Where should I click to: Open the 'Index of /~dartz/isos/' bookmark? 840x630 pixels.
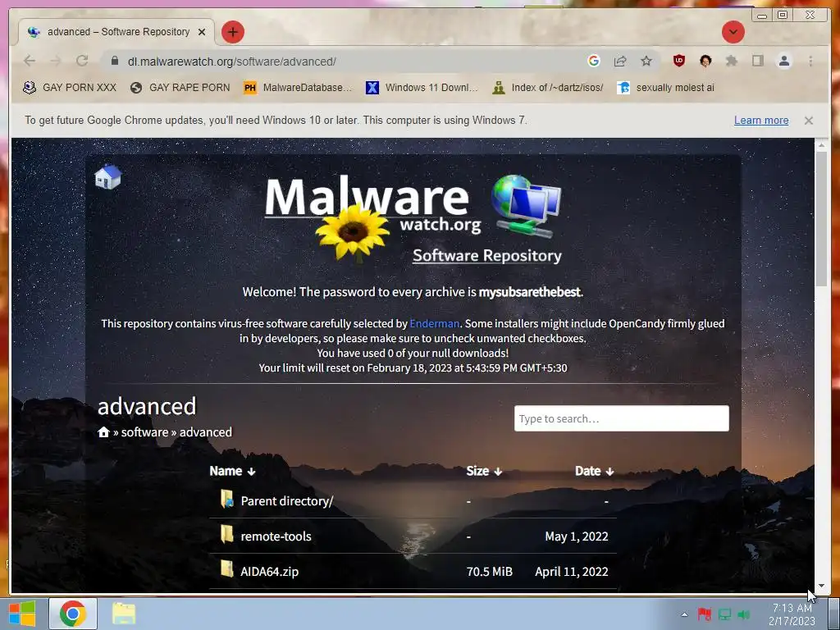(x=547, y=87)
